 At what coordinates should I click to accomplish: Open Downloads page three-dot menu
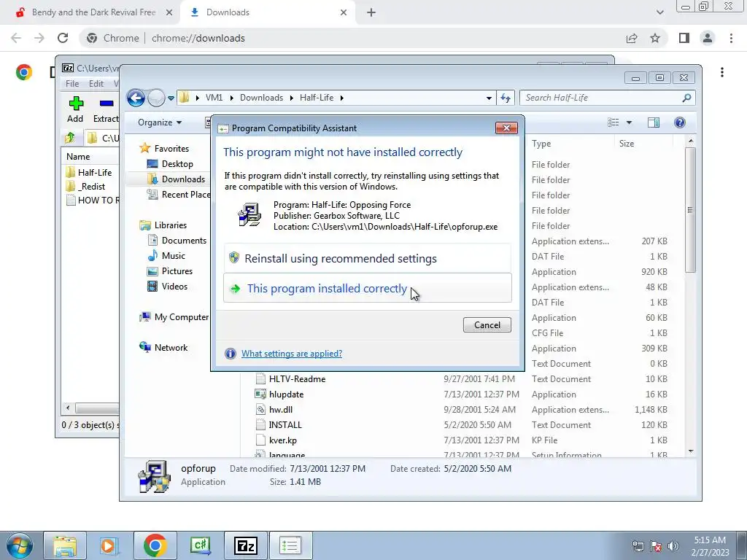[x=722, y=72]
